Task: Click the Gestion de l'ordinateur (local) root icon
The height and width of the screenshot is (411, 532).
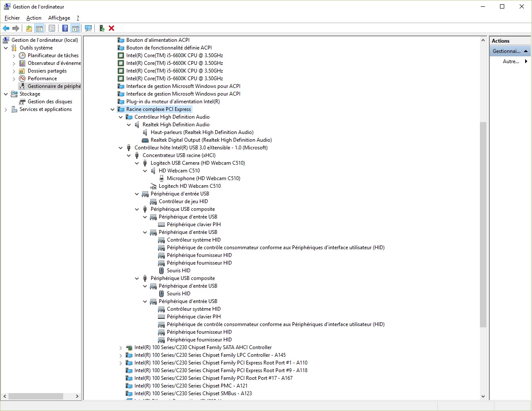Action: [x=6, y=40]
